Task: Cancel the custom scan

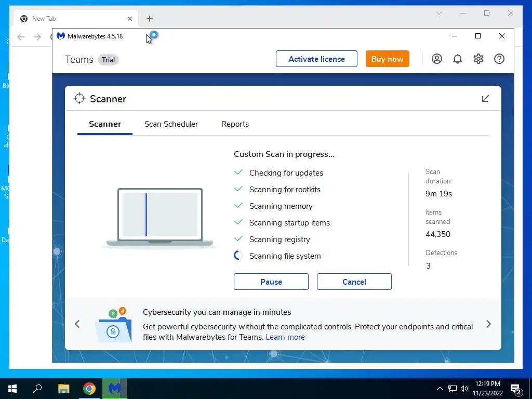Action: [x=354, y=282]
